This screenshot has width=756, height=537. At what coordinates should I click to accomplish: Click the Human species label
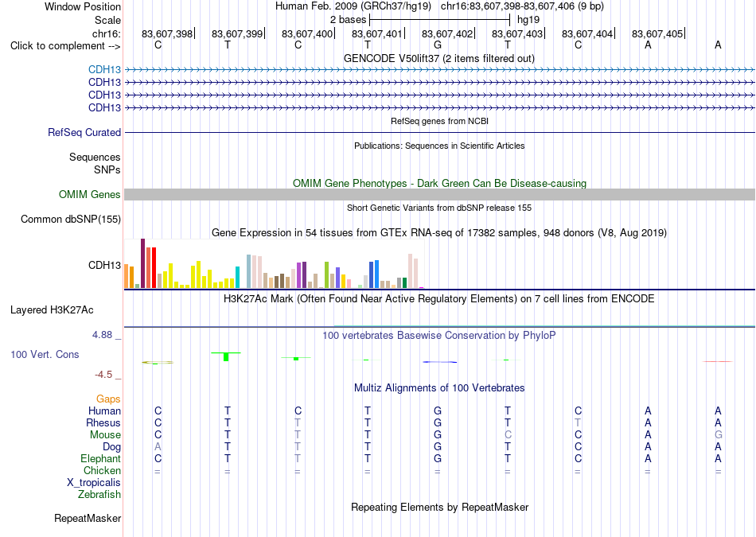click(x=104, y=411)
